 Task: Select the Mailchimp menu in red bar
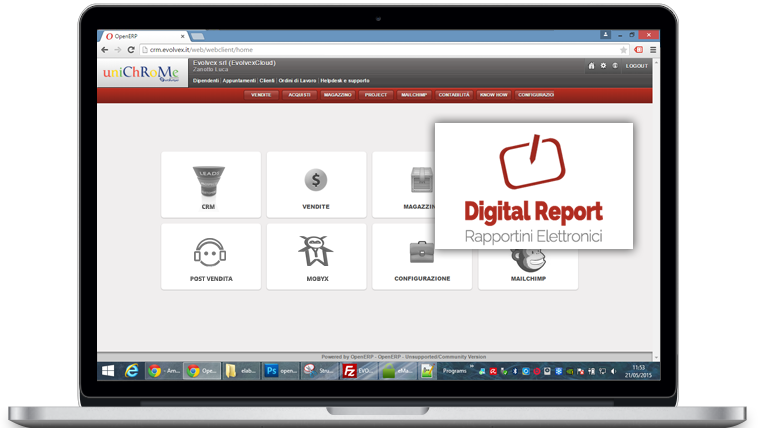tap(414, 95)
